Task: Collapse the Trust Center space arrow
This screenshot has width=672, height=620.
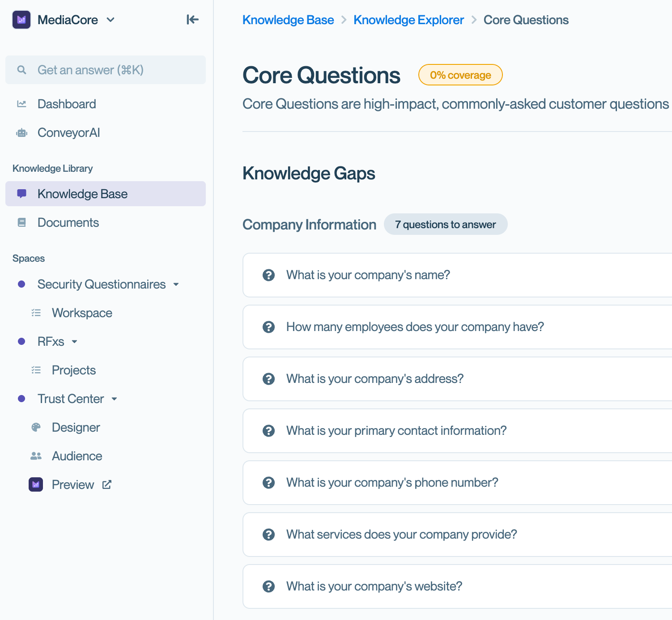Action: [x=115, y=399]
